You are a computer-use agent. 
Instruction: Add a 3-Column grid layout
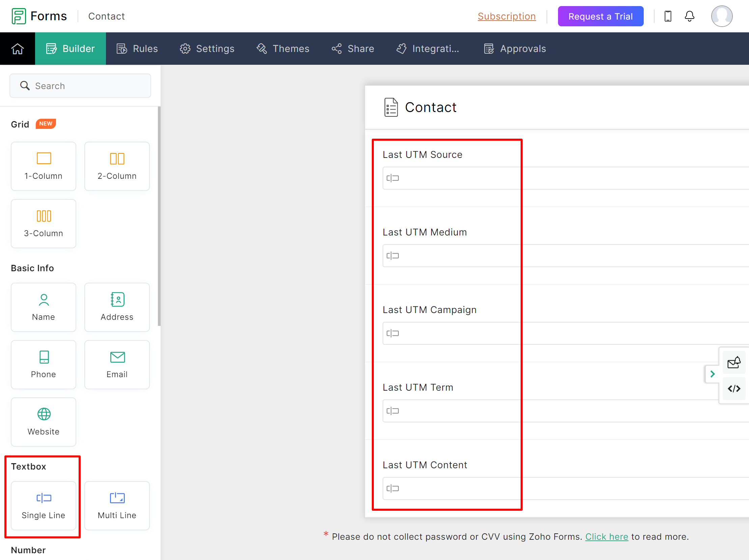point(43,223)
